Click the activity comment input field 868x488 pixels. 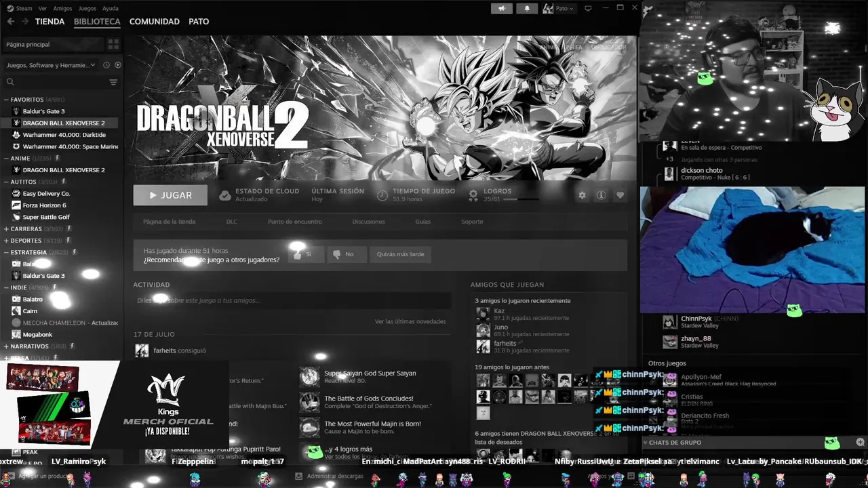(292, 300)
